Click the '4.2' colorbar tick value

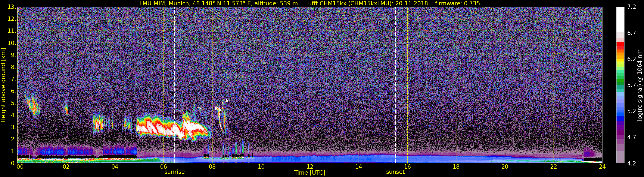pyautogui.click(x=632, y=163)
